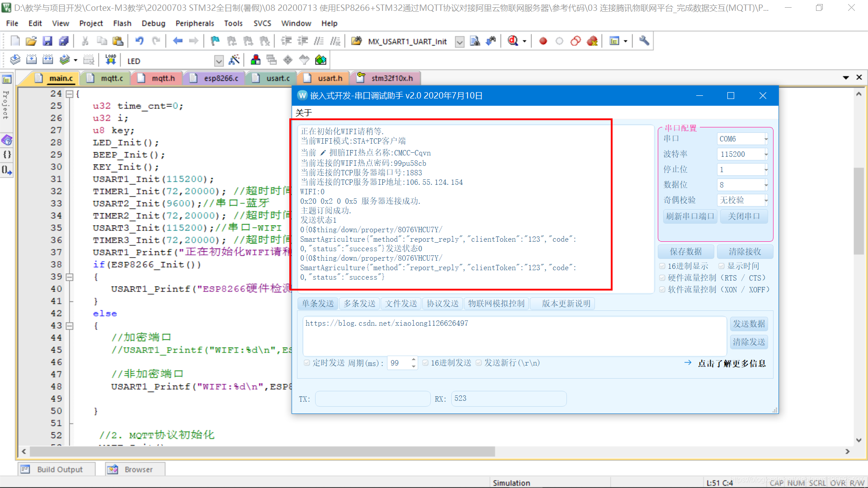Click the Save file toolbar icon
Viewport: 868px width, 488px height.
click(x=47, y=41)
